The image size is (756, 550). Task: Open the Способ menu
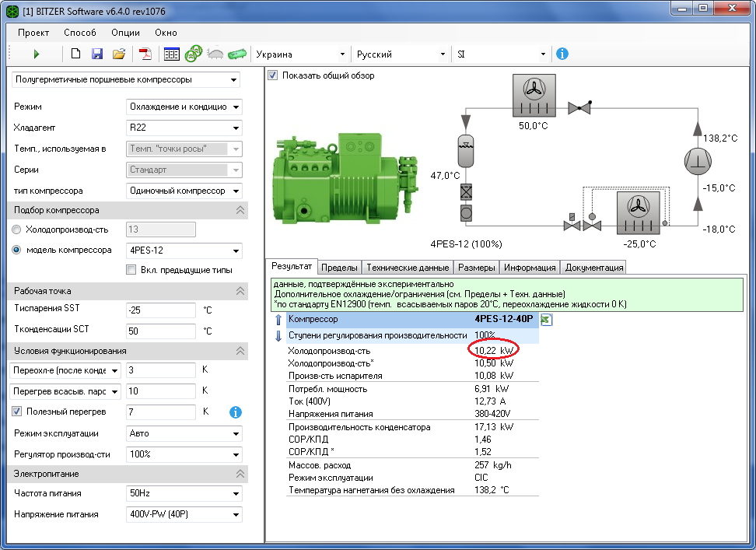point(80,33)
